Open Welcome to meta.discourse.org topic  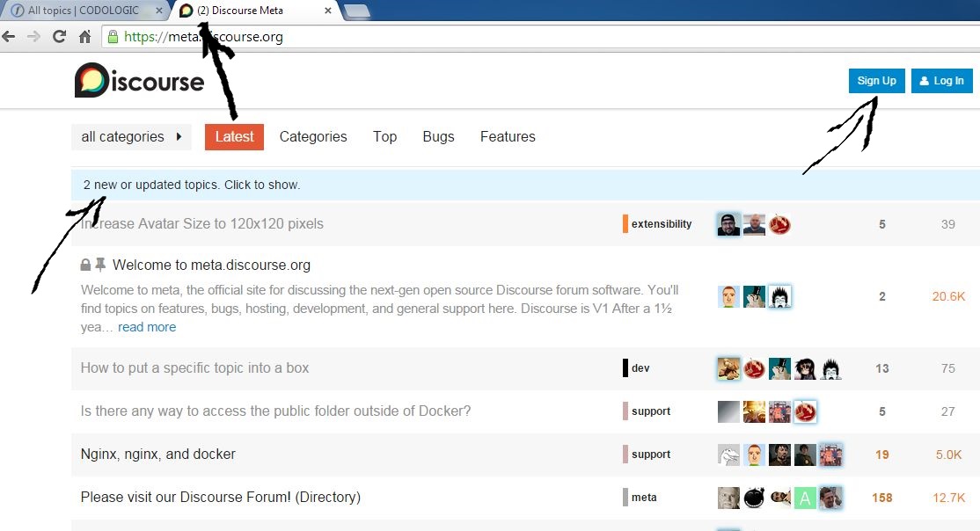[211, 265]
